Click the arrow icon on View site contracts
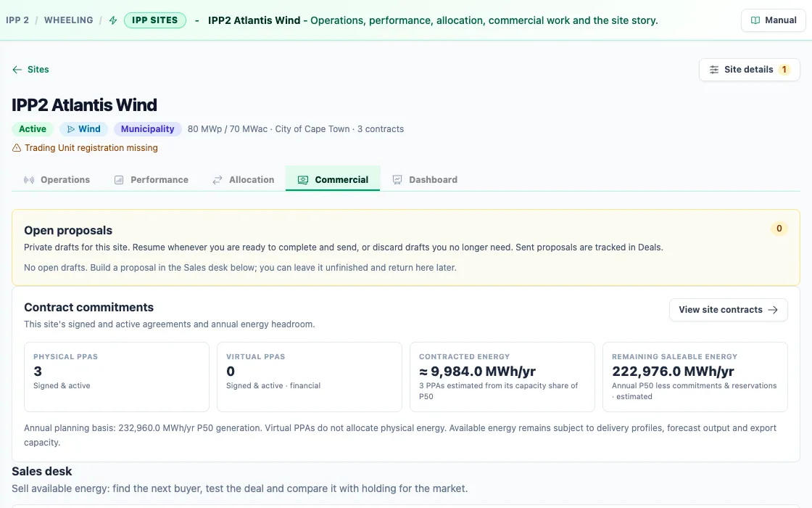812x508 pixels. click(773, 309)
